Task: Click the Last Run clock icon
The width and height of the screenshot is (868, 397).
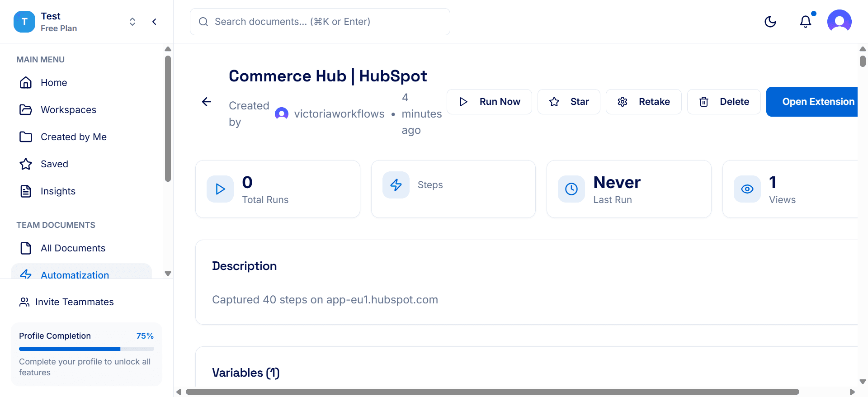Action: point(571,189)
